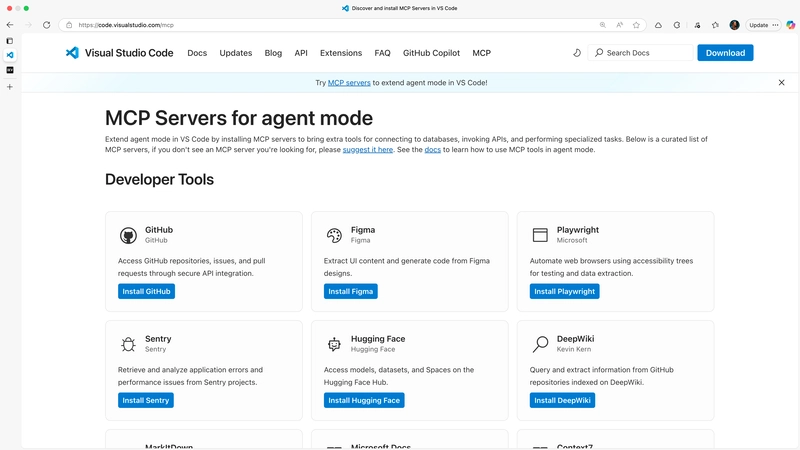This screenshot has height=450, width=800.
Task: Click the 'suggest it here' link
Action: tap(367, 149)
